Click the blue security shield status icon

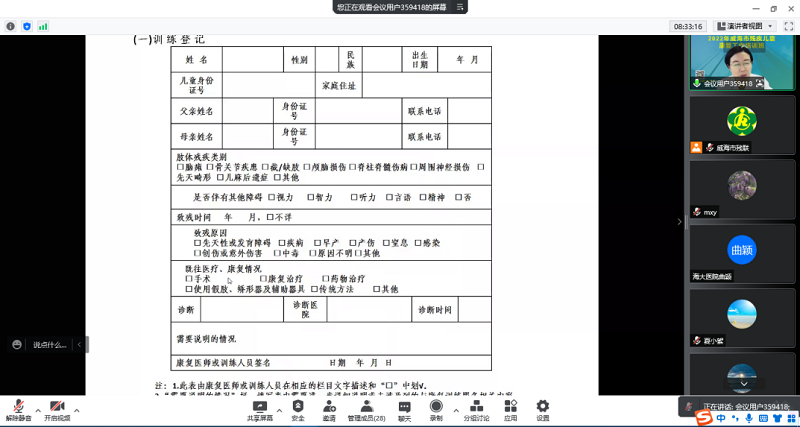click(x=27, y=26)
